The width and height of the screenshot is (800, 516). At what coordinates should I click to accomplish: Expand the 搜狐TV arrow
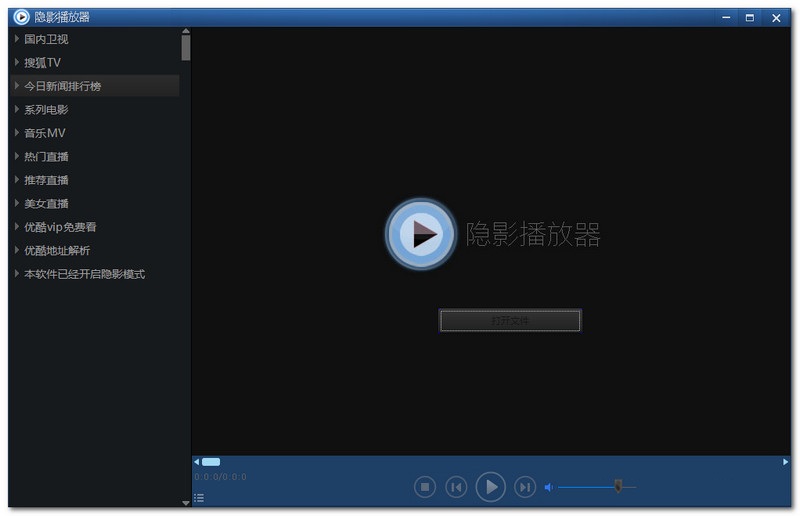point(17,62)
